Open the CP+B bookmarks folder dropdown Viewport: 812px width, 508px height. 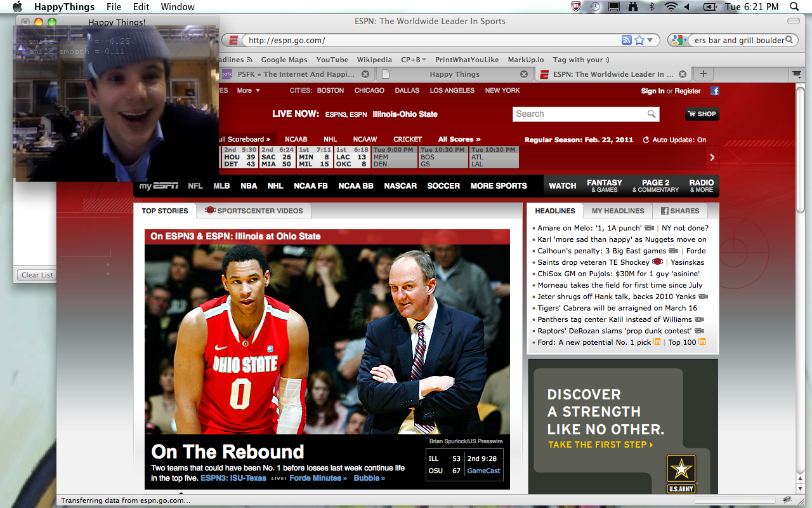tap(414, 60)
